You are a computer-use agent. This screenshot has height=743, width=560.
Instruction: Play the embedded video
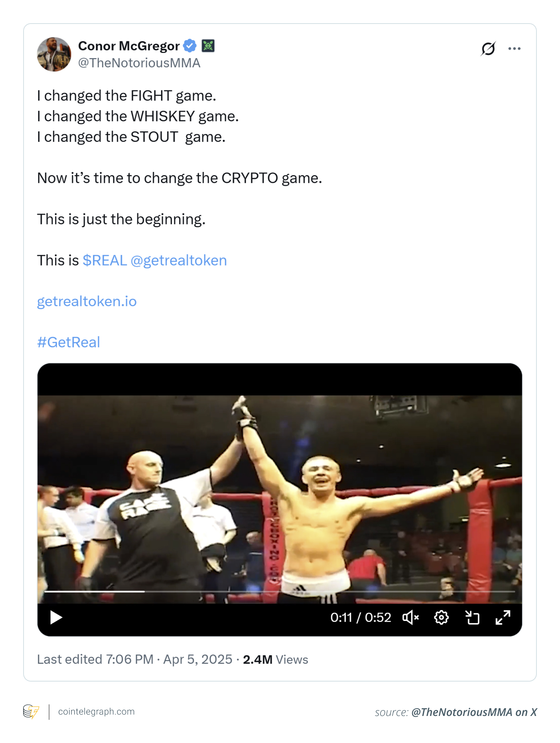(56, 617)
